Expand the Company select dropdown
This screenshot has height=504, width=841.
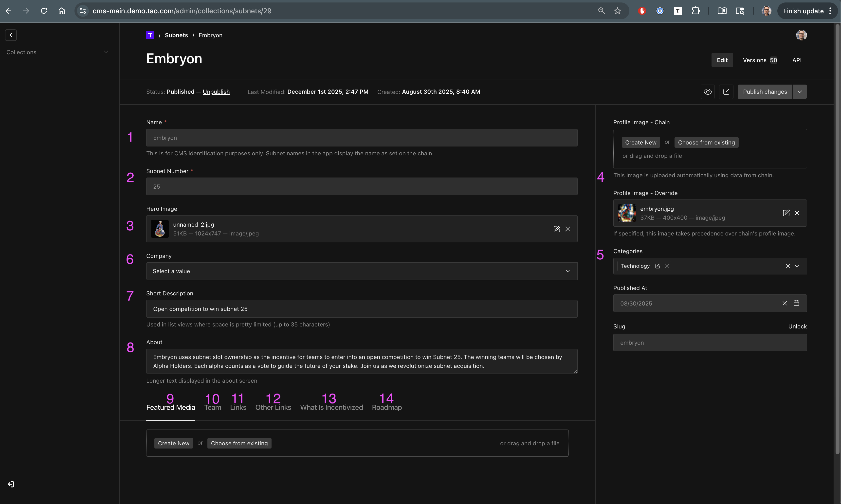point(567,271)
